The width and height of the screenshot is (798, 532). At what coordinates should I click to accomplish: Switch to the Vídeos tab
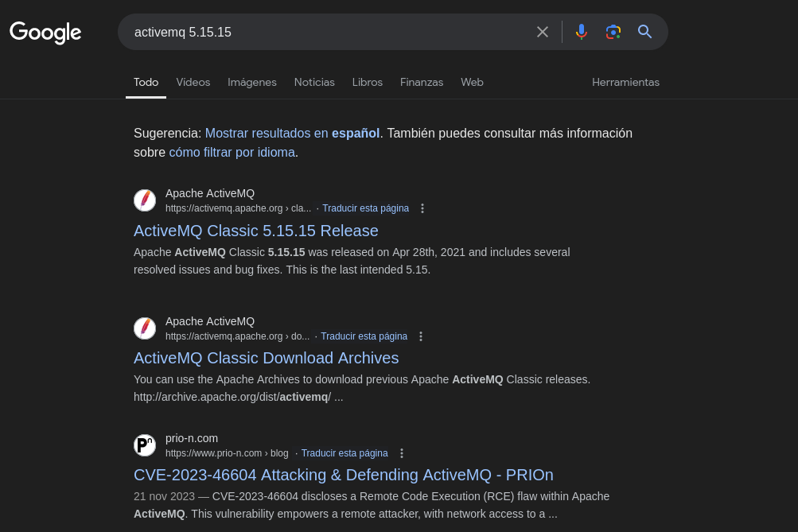pyautogui.click(x=193, y=82)
